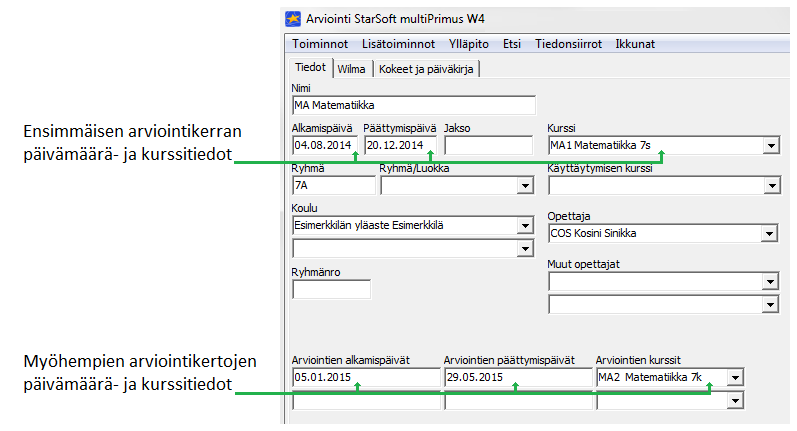
Task: Click the second empty Arviointien päättymispäivät field
Action: point(518,402)
